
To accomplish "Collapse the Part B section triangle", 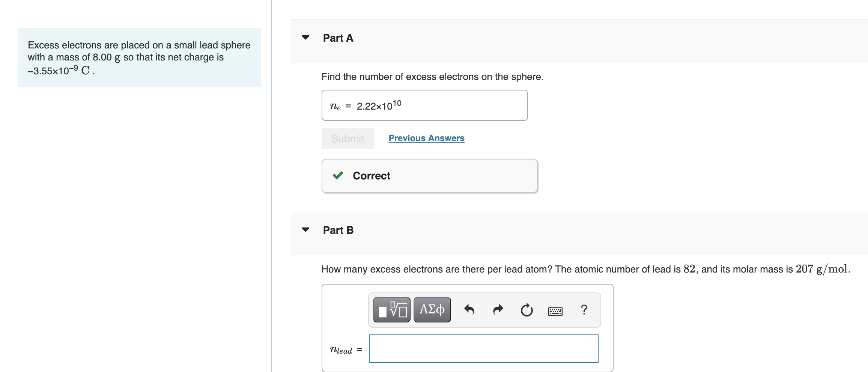I will click(305, 230).
